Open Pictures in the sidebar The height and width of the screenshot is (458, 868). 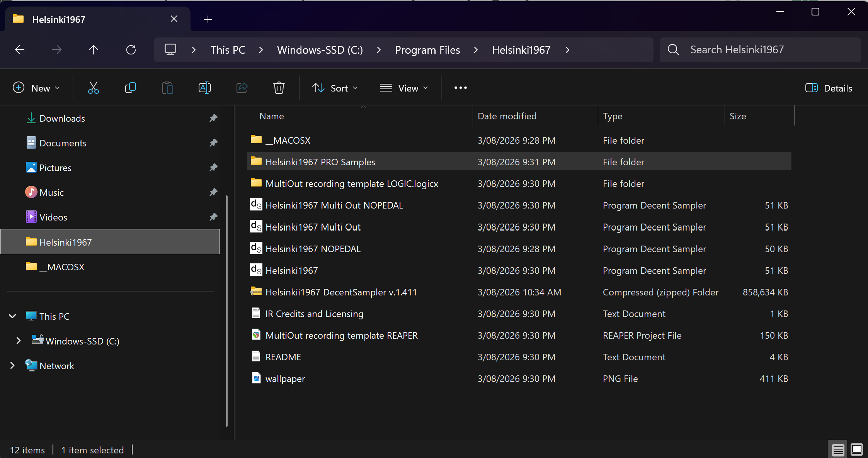(55, 168)
